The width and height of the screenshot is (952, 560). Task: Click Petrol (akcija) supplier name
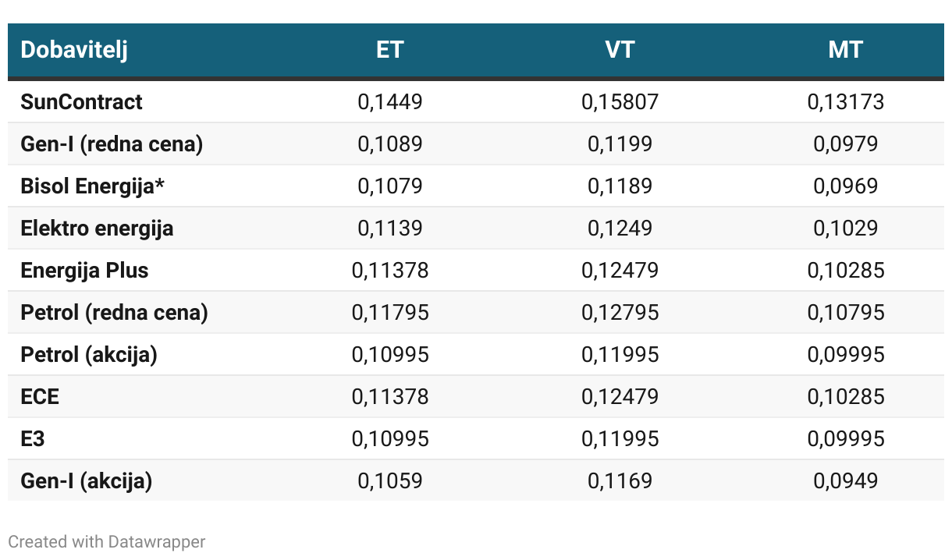pyautogui.click(x=89, y=355)
